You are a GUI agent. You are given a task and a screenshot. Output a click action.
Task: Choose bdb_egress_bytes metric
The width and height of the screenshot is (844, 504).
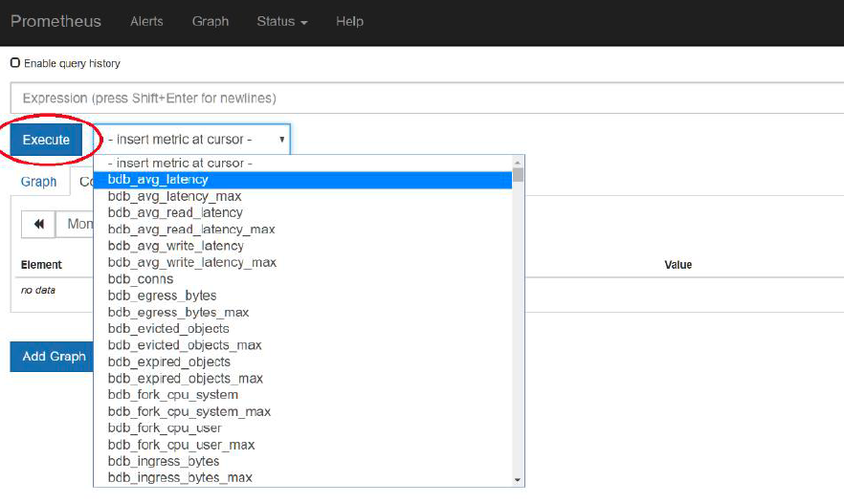[x=303, y=296]
